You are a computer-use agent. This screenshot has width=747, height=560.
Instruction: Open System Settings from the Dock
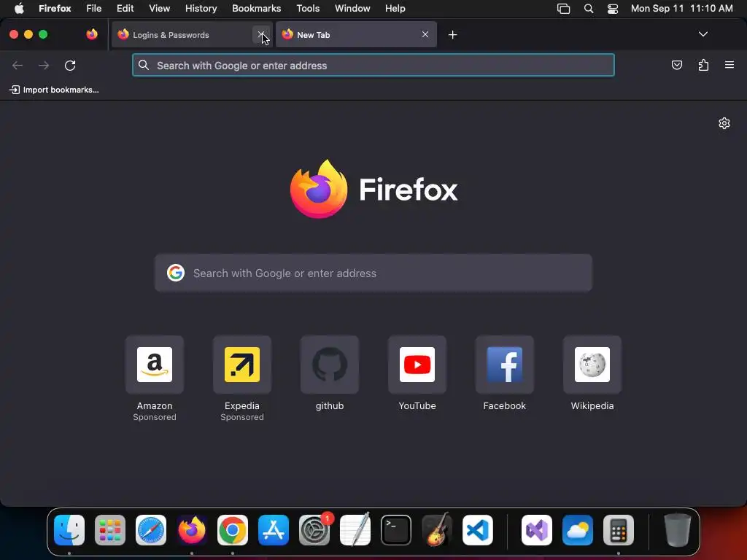314,530
